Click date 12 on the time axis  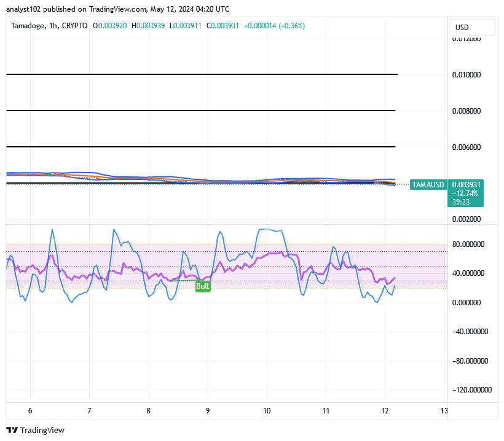(385, 411)
